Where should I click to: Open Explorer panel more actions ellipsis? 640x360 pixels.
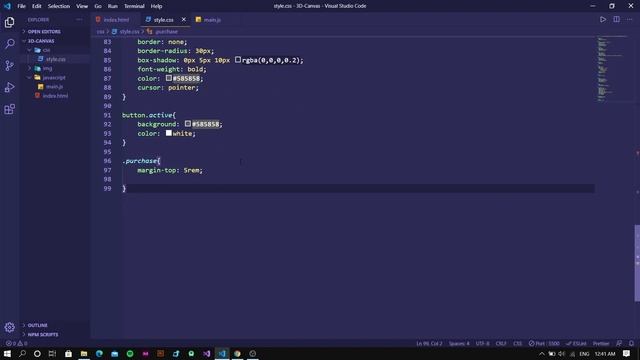(x=79, y=20)
